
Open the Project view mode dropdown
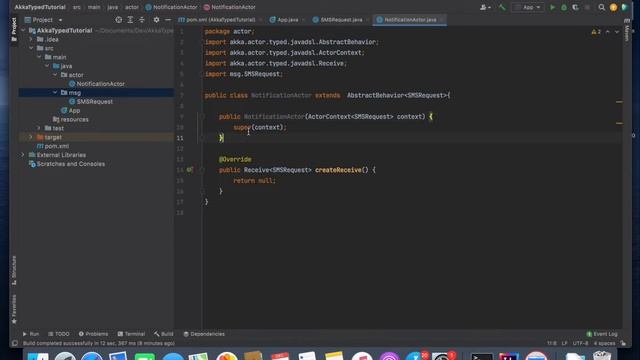point(43,20)
